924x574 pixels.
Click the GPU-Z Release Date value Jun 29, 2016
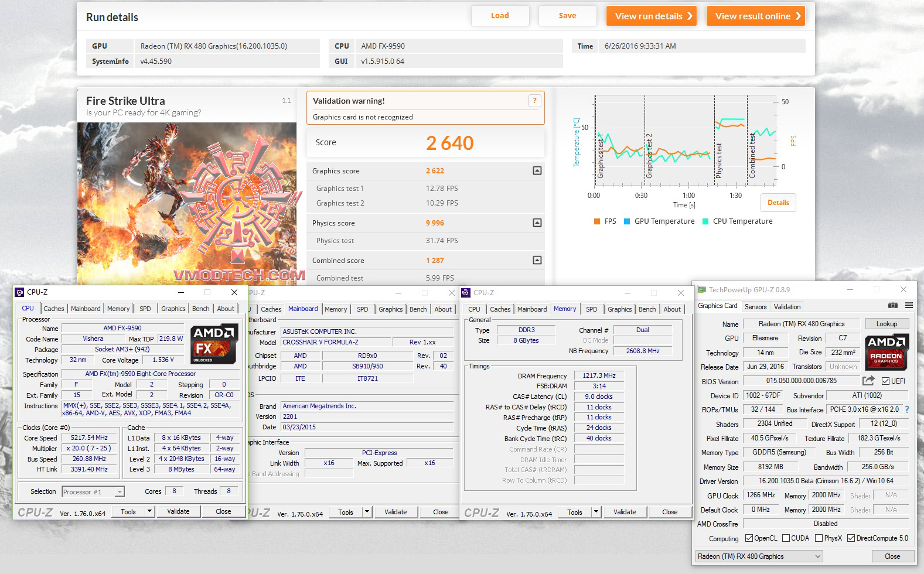coord(765,367)
